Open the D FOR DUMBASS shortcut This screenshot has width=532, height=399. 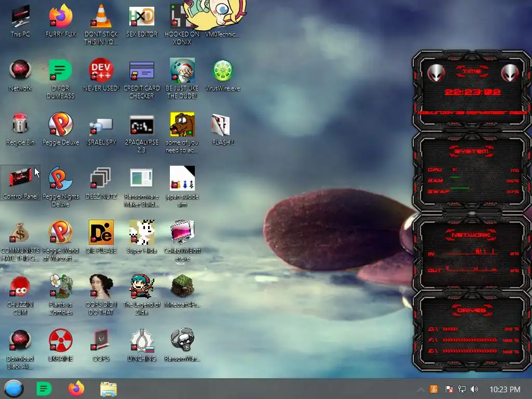(61, 79)
